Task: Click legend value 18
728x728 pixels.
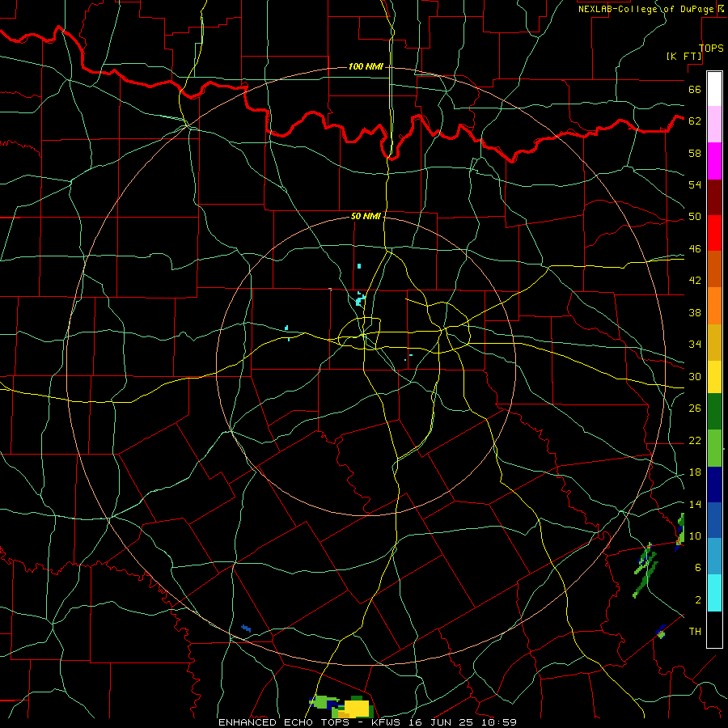Action: tap(695, 472)
